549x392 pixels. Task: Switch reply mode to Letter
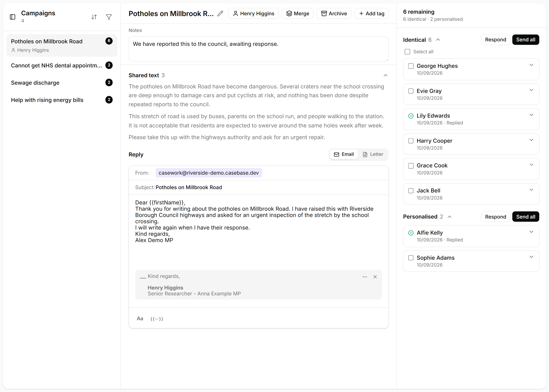373,154
